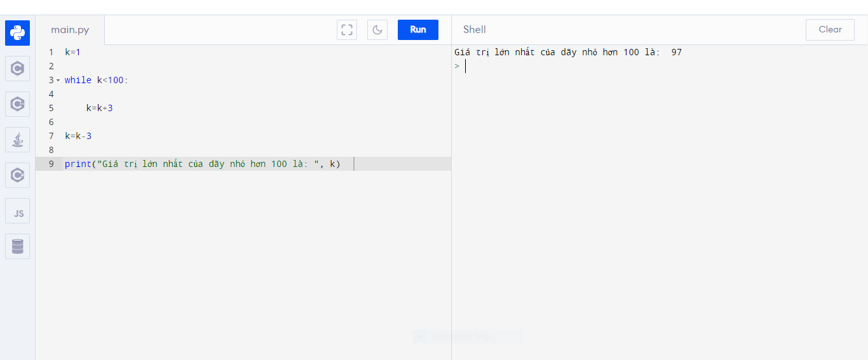Place cursor on the print statement line
This screenshot has height=360, width=868.
point(202,164)
